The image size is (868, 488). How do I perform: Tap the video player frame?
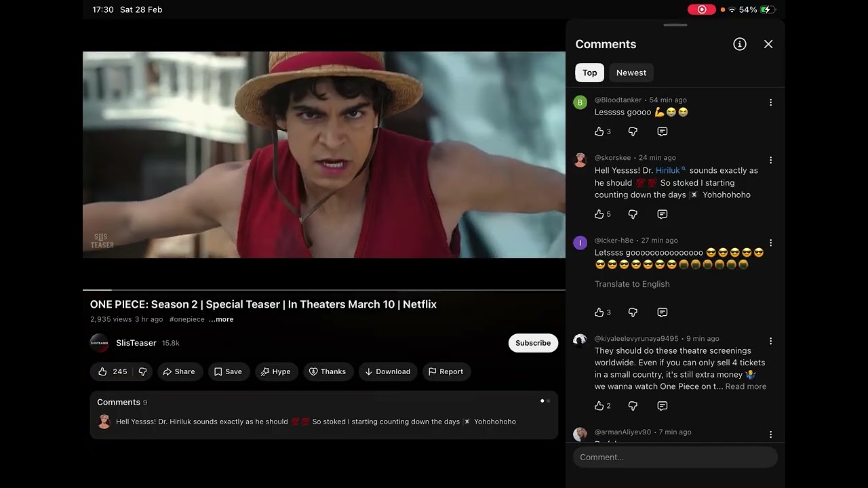(324, 155)
